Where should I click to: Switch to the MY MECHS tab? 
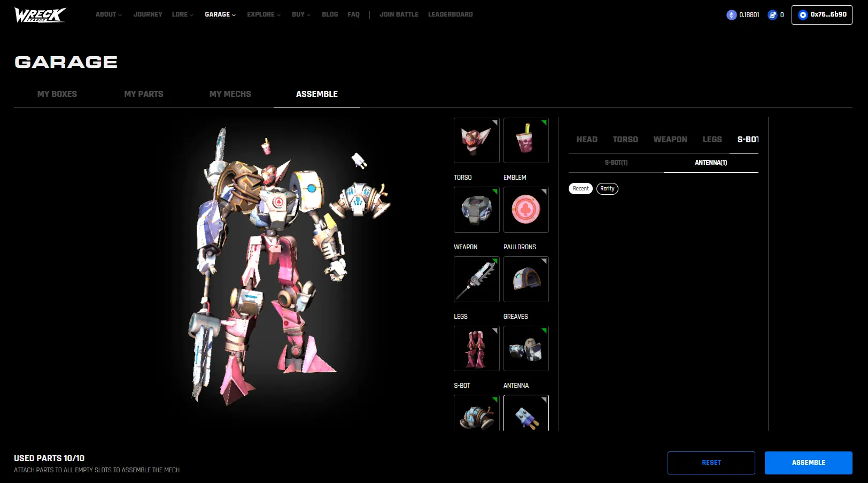pyautogui.click(x=230, y=94)
